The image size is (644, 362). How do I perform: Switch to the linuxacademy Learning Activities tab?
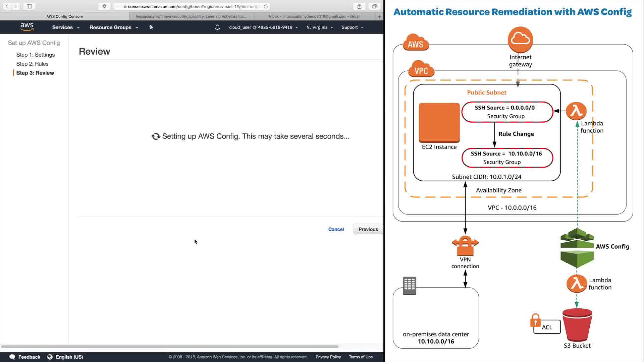tap(191, 16)
